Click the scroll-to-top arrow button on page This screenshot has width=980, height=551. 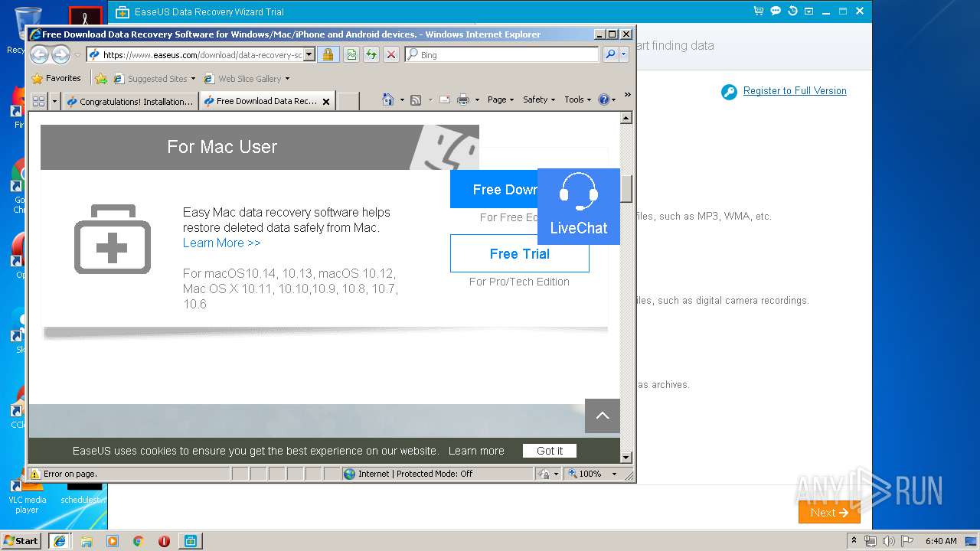603,416
